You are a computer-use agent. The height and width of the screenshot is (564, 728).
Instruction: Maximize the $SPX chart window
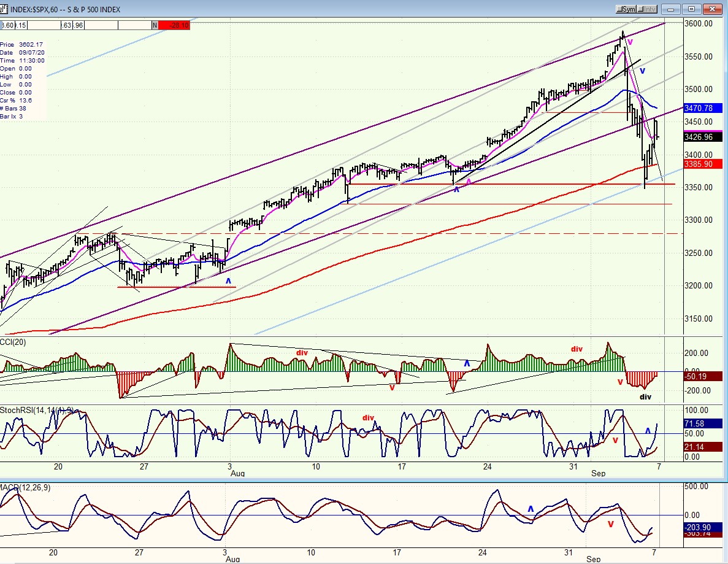tap(692, 9)
